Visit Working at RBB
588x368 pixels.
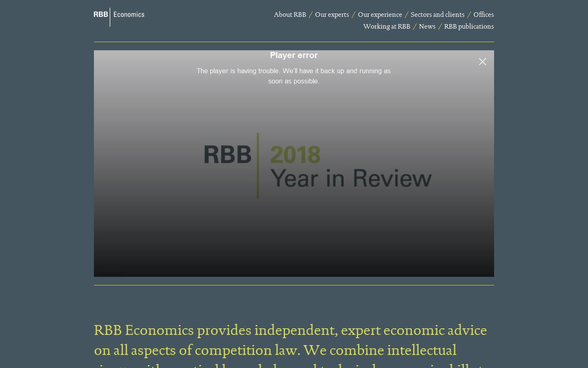pos(386,26)
